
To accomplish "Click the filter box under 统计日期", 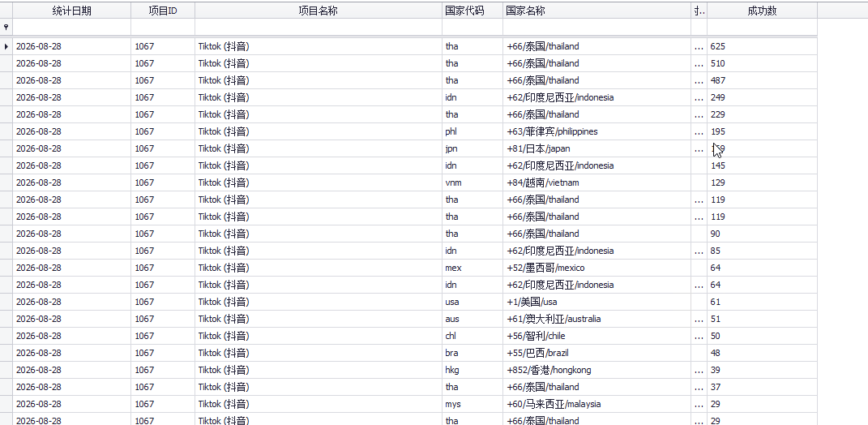I will pyautogui.click(x=71, y=27).
